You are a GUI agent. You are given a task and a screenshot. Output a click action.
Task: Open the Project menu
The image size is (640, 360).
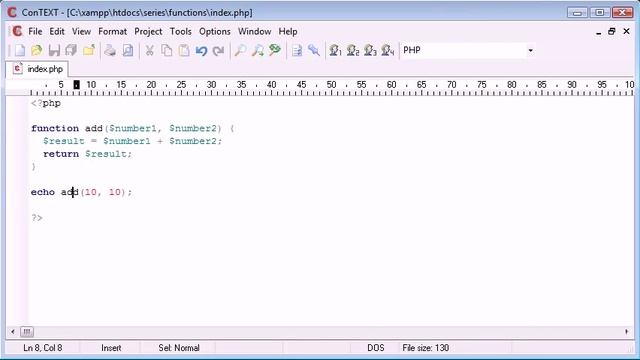click(x=148, y=31)
